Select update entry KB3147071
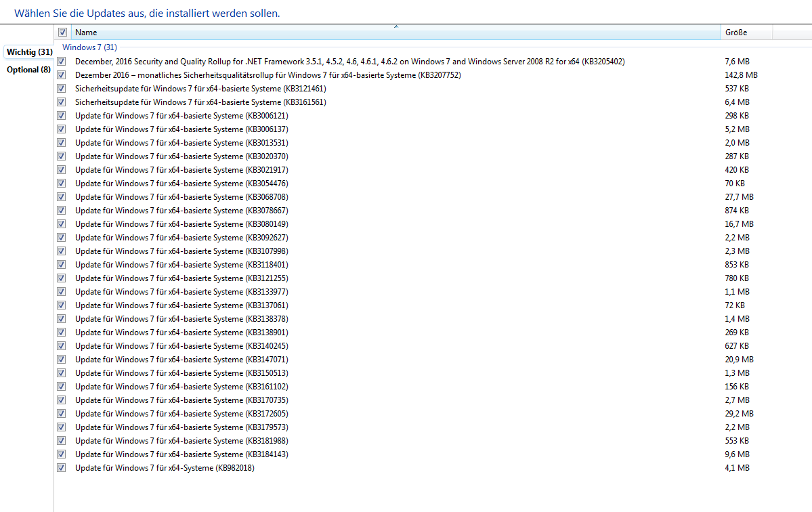The image size is (812, 512). (x=181, y=360)
